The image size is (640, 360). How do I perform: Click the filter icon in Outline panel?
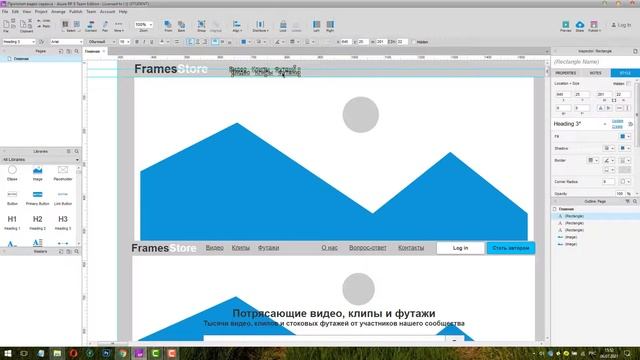click(627, 201)
